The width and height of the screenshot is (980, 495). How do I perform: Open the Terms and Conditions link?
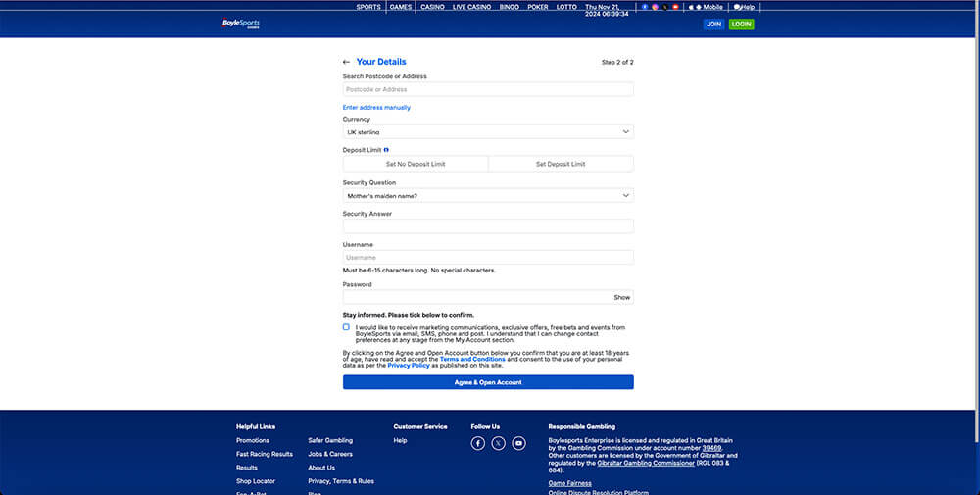(x=472, y=360)
